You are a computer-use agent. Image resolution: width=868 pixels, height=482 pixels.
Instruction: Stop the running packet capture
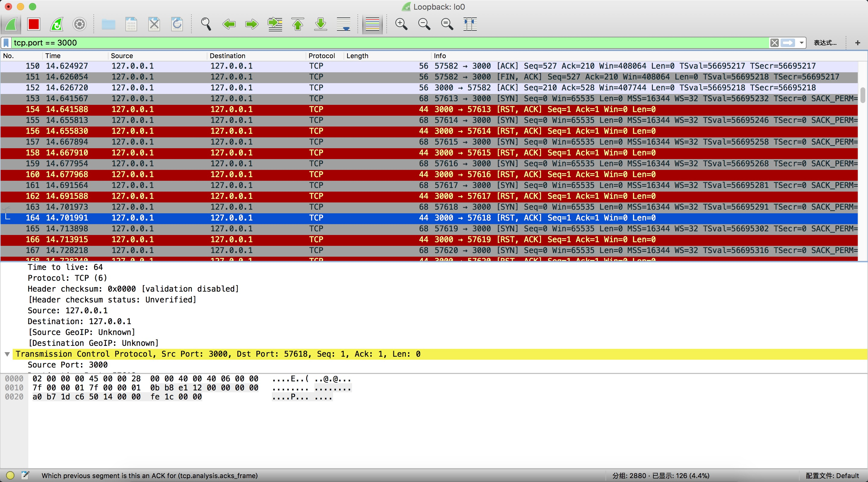click(x=34, y=24)
